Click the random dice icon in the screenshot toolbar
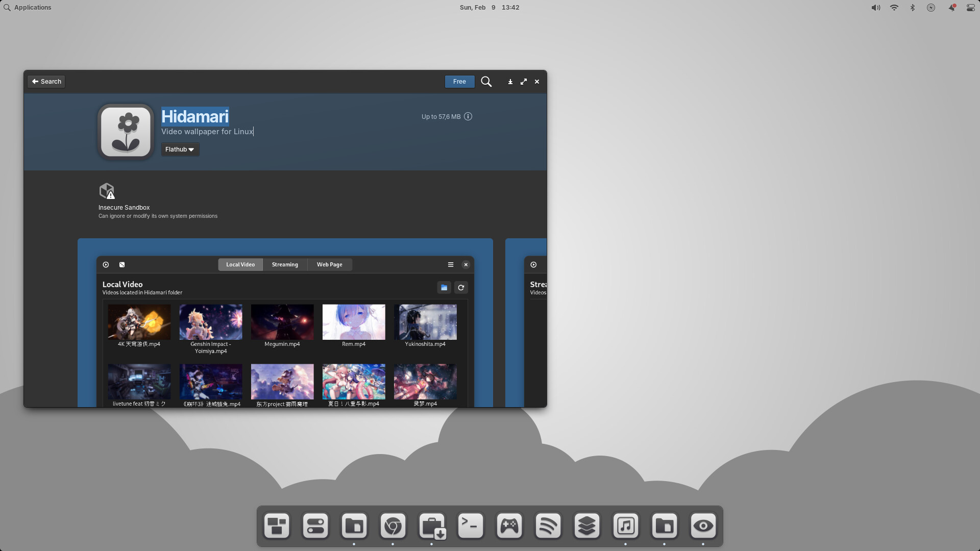Viewport: 980px width, 551px height. (x=122, y=265)
